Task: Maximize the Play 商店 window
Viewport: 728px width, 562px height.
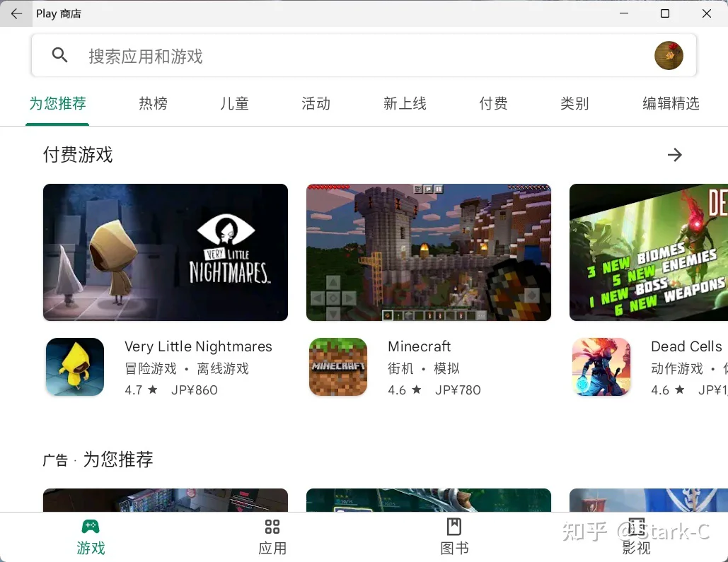Action: [665, 13]
